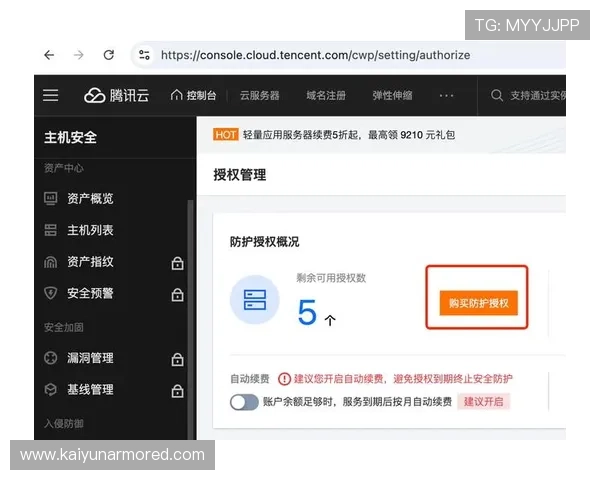Click the lock icon on 漏洞管理 row
The width and height of the screenshot is (600, 480).
pyautogui.click(x=177, y=359)
